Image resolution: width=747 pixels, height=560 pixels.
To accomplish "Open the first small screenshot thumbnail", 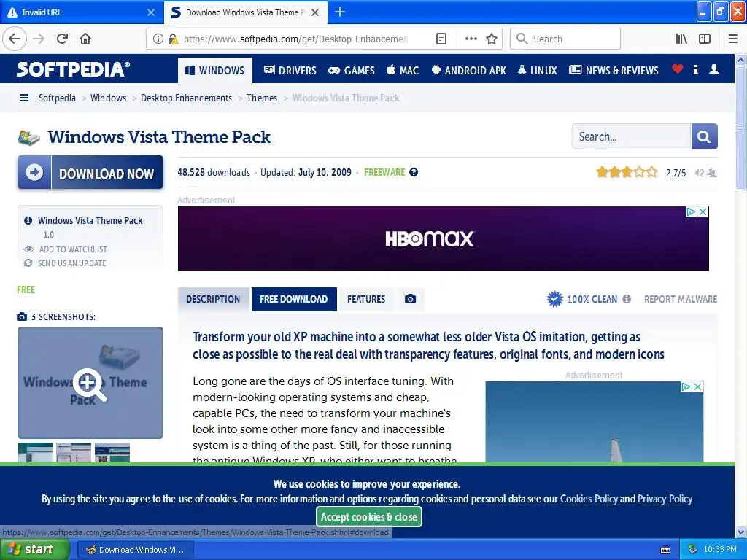I will [35, 452].
